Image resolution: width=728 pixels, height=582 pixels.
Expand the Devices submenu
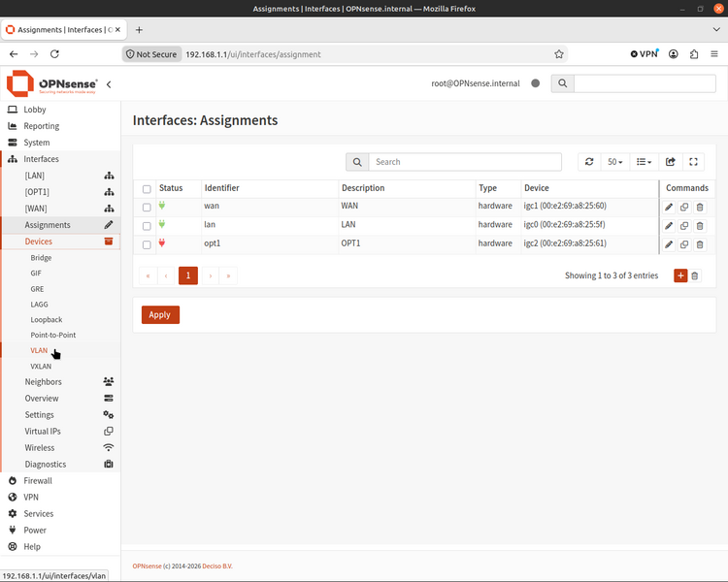(x=60, y=242)
